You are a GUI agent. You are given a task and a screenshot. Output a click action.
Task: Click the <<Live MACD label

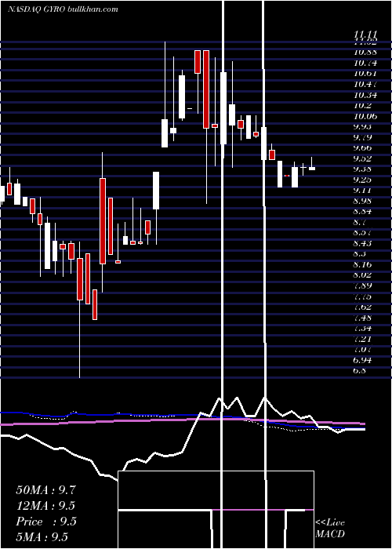330,528
